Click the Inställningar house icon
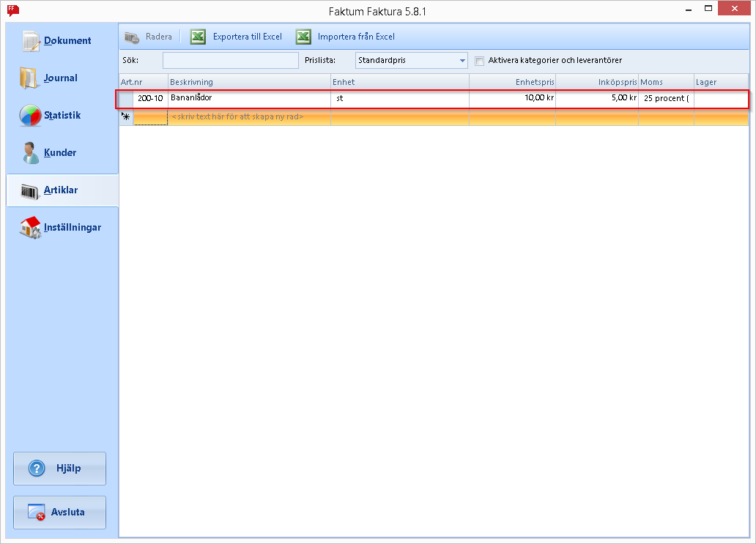Screen dimensions: 756x544 (x=30, y=228)
